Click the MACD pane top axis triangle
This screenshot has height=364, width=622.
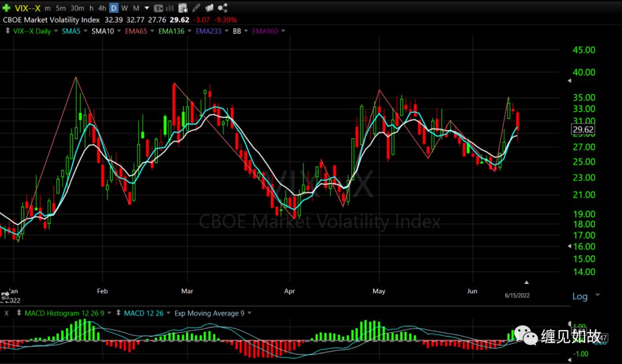pos(570,324)
